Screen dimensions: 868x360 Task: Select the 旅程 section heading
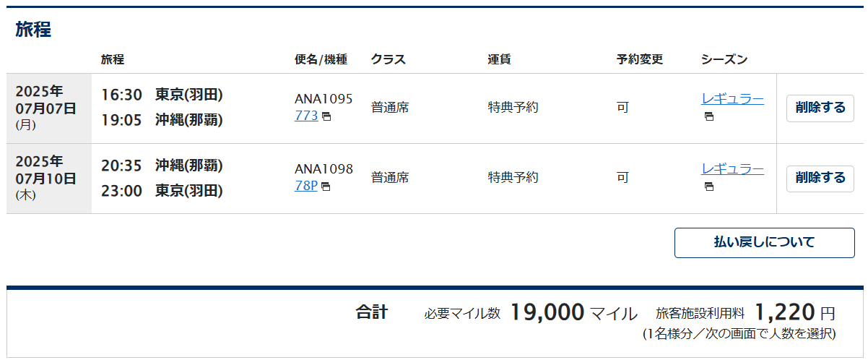click(33, 30)
